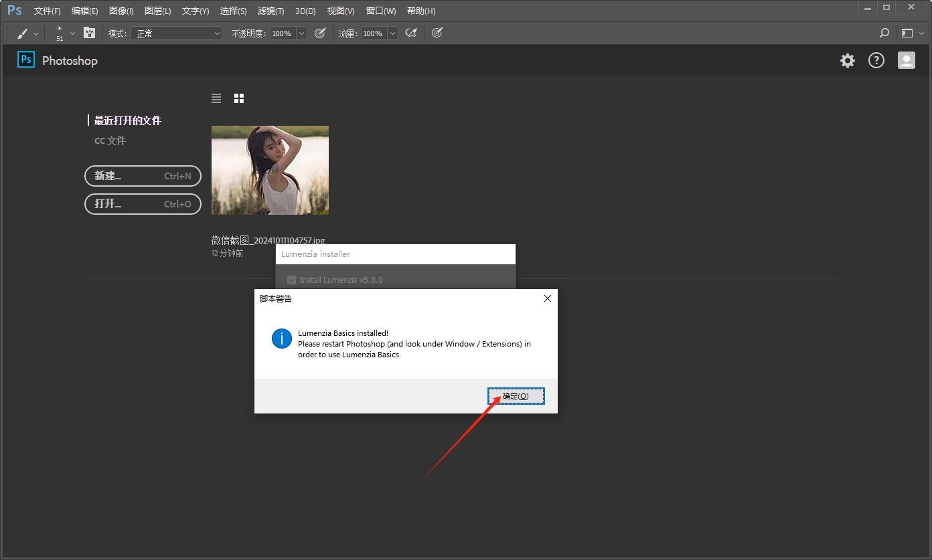
Task: Select 最近打开的文件 tab
Action: coord(127,120)
